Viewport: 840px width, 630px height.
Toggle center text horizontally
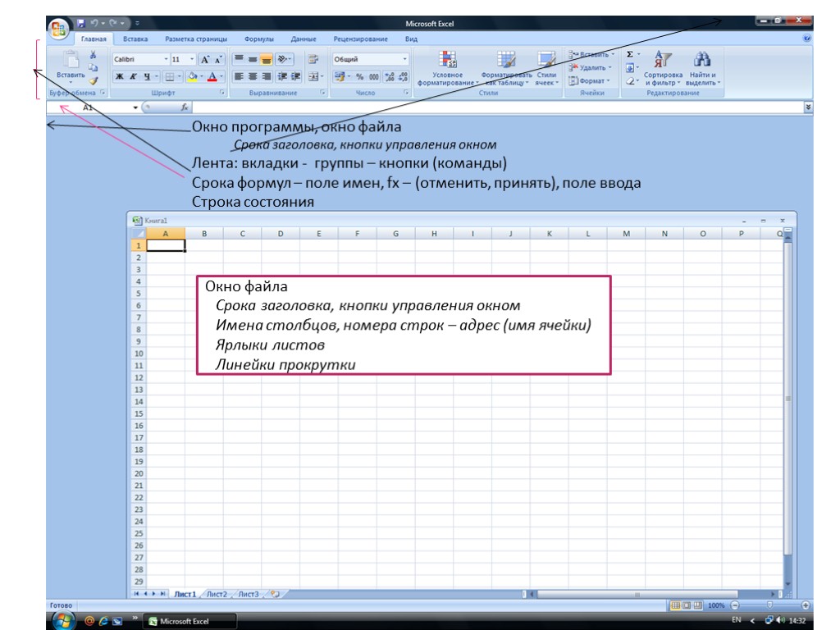tap(253, 76)
